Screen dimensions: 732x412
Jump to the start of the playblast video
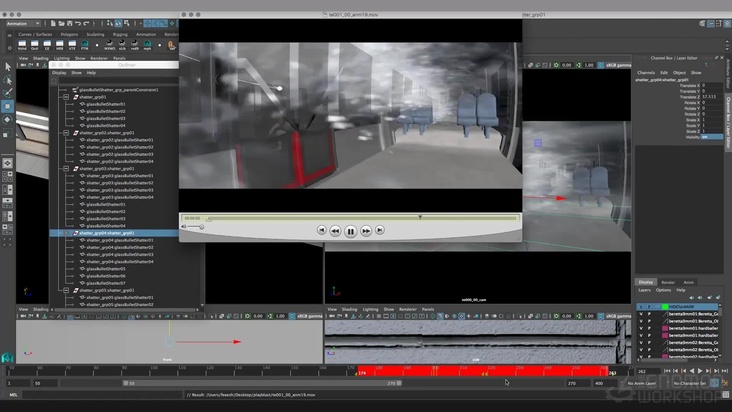pos(322,231)
